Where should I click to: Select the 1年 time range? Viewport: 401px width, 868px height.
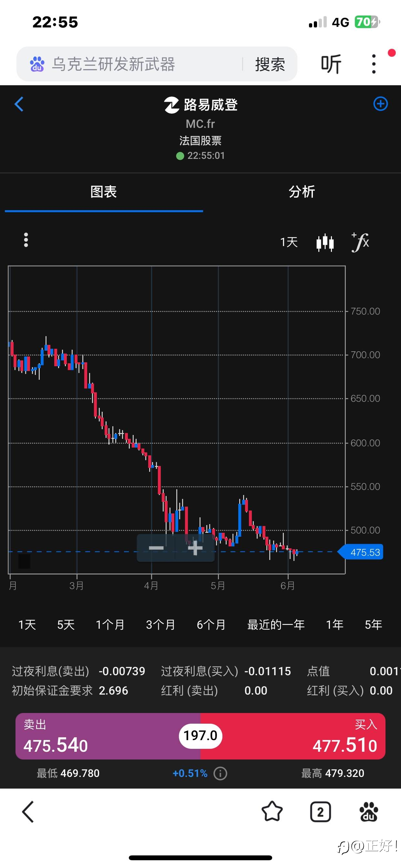(334, 625)
